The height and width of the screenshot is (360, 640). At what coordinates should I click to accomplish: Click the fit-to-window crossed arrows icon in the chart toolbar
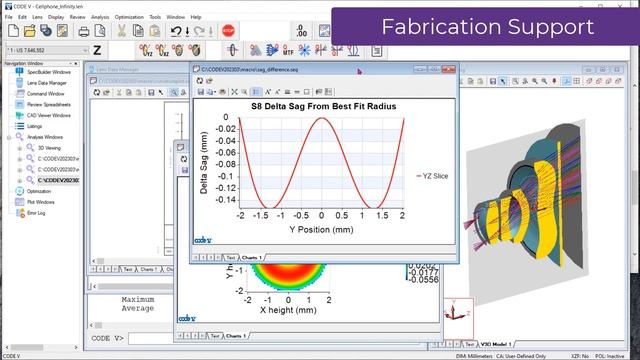pos(234,92)
